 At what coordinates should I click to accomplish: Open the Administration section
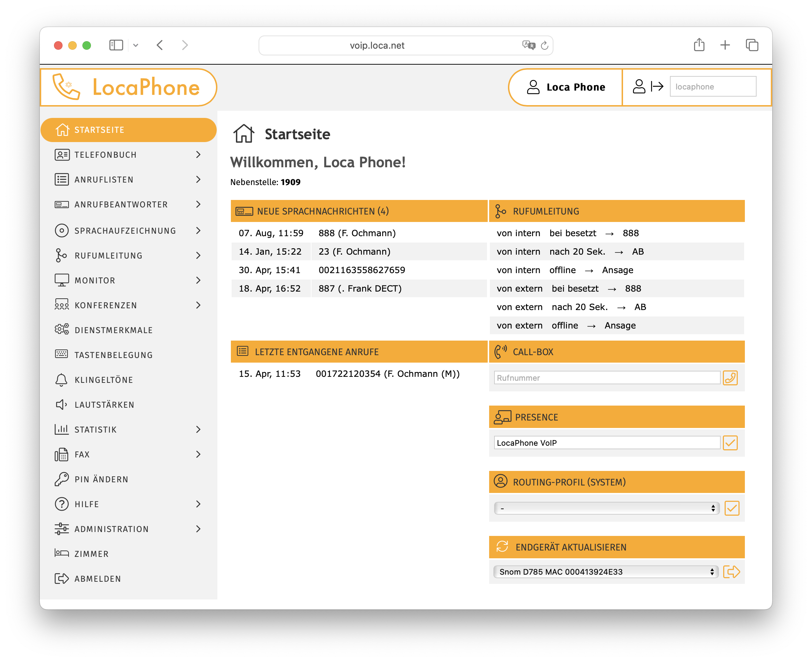point(112,529)
